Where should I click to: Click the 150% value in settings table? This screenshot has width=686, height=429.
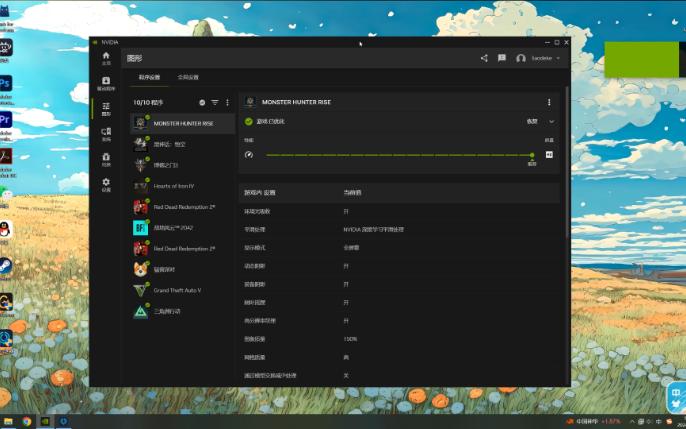tap(350, 339)
